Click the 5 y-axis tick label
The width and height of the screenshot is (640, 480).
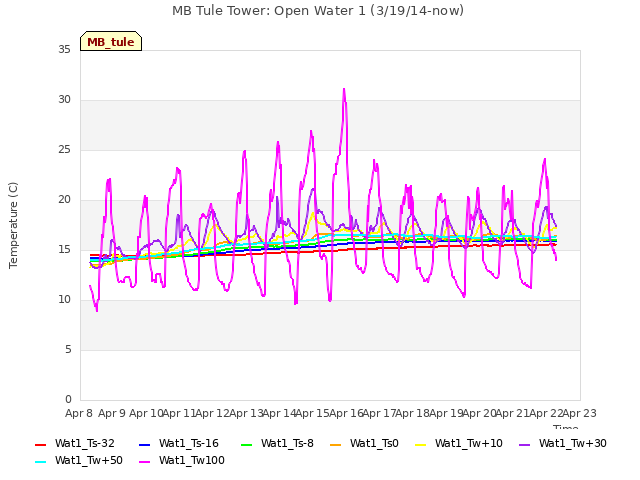point(68,349)
